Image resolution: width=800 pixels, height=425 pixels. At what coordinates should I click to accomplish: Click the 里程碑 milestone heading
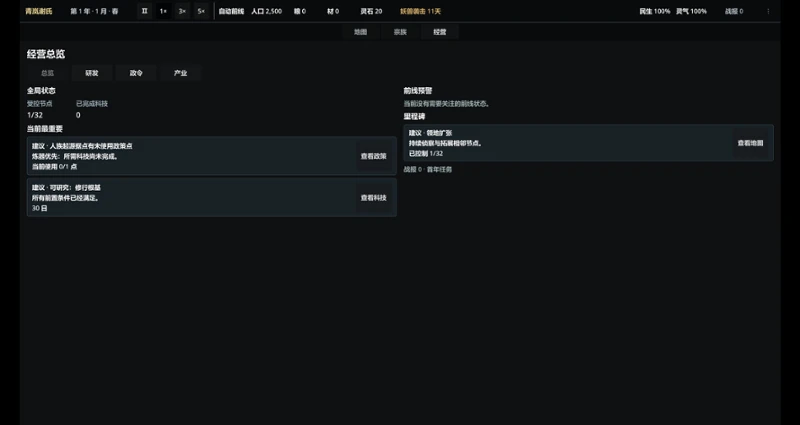click(x=414, y=117)
